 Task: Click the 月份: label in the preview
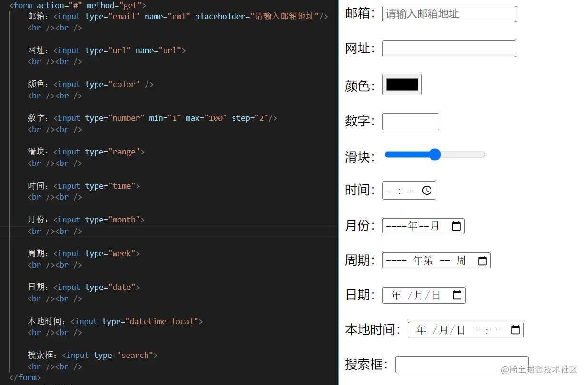[x=361, y=226]
